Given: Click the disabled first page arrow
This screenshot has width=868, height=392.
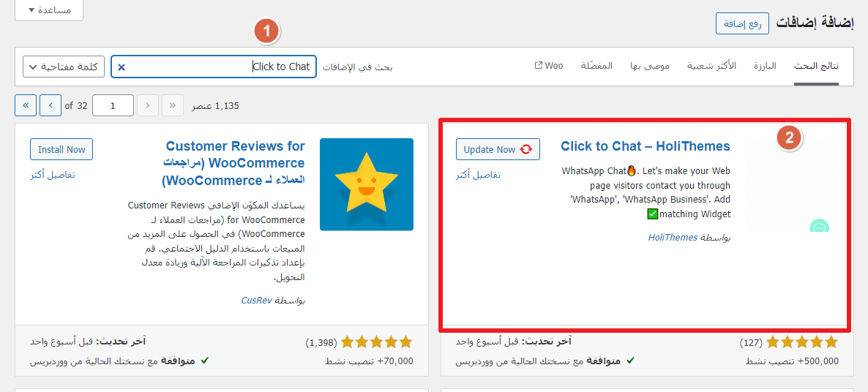Looking at the screenshot, I should pos(172,105).
